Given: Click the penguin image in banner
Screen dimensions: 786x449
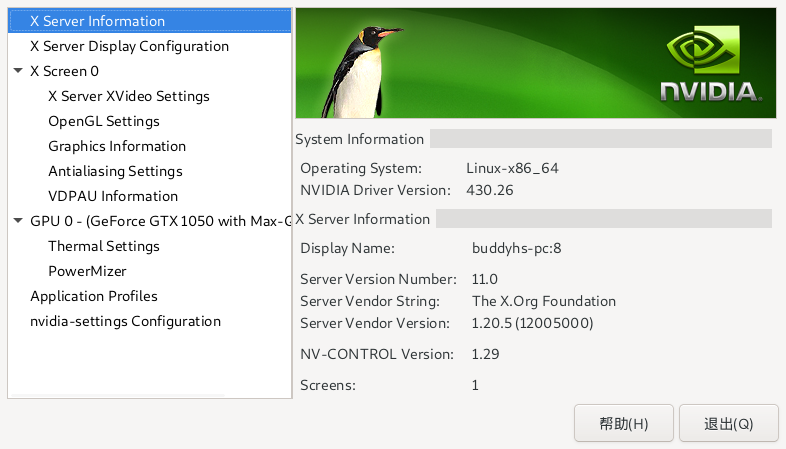Looking at the screenshot, I should 360,72.
